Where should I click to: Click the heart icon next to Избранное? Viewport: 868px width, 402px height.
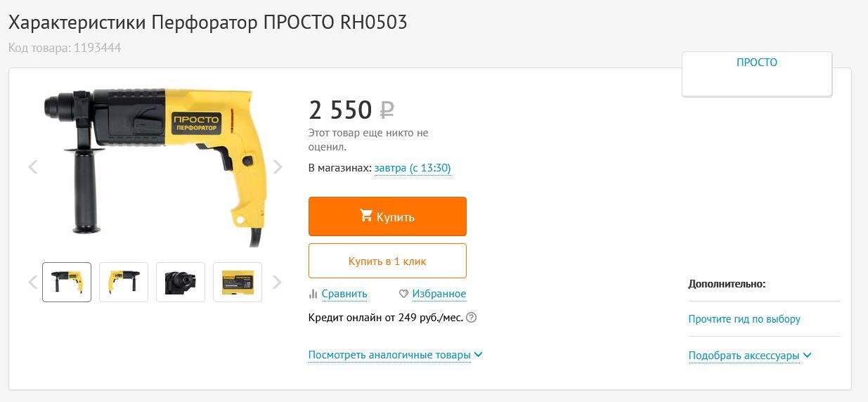click(403, 294)
